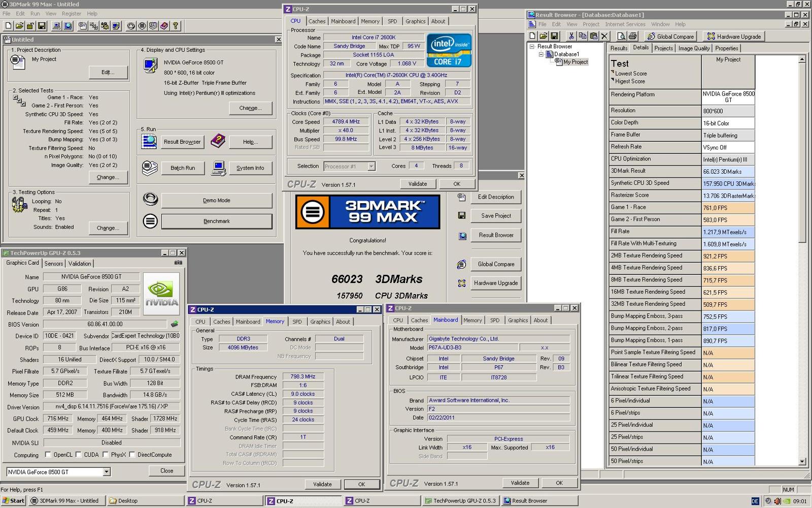Screen dimensions: 812x508
Task: Open the Register menu in 3DMark 99 Max
Action: click(72, 14)
